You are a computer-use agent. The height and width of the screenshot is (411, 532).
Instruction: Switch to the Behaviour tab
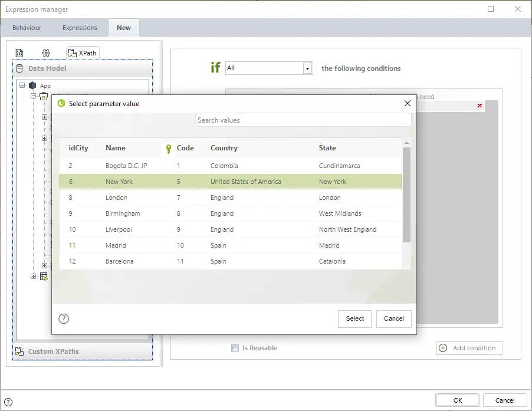[27, 28]
